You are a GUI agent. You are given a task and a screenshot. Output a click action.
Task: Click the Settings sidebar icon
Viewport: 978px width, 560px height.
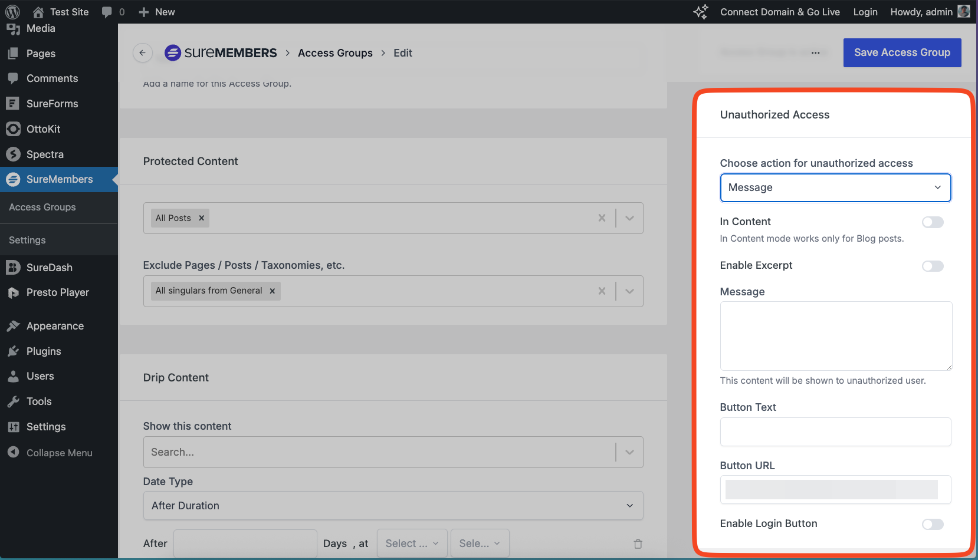[13, 427]
